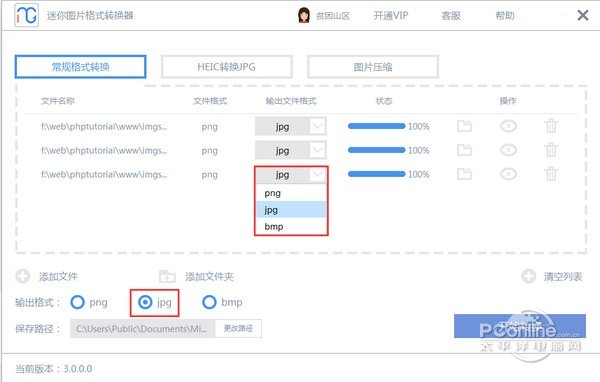This screenshot has width=600, height=382.
Task: Switch to 常规格式转换 tab
Action: pyautogui.click(x=80, y=67)
